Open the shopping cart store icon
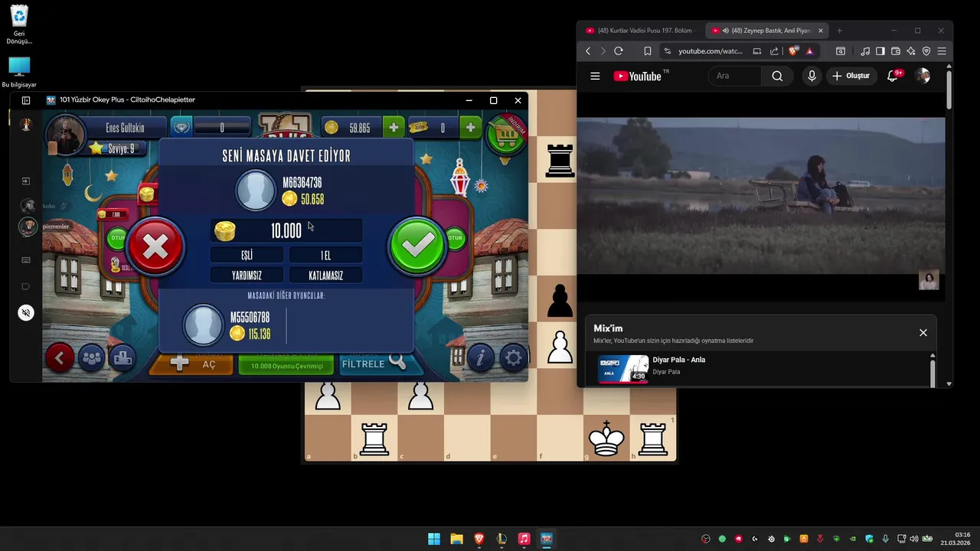 pos(506,134)
